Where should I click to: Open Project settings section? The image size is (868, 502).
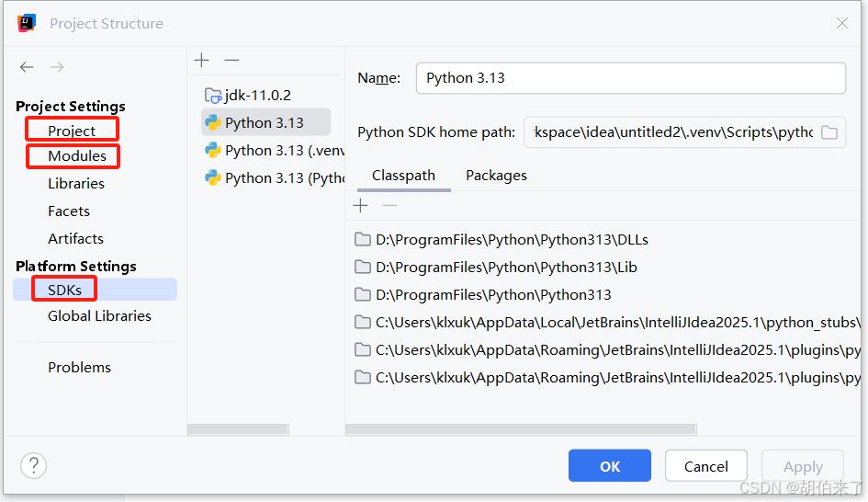[x=72, y=131]
